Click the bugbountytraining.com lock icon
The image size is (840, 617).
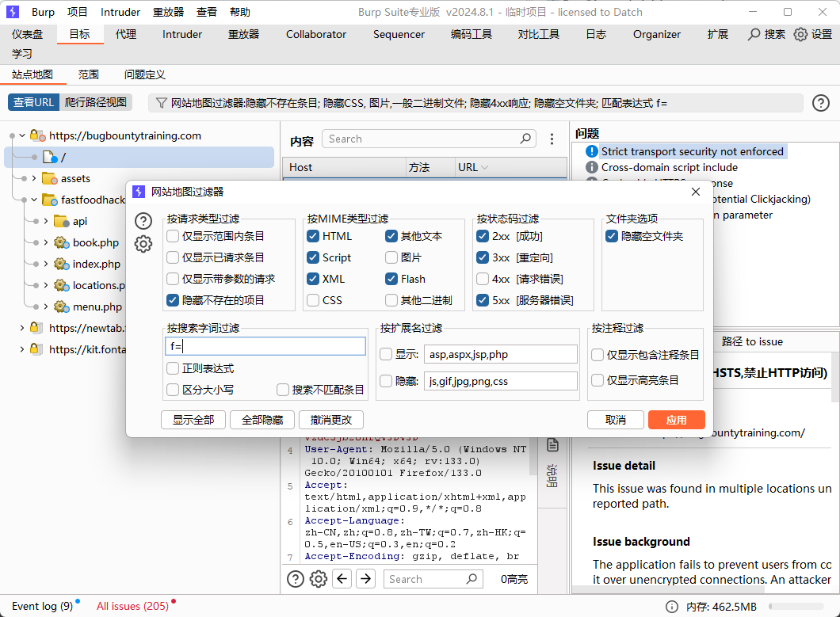tap(37, 135)
